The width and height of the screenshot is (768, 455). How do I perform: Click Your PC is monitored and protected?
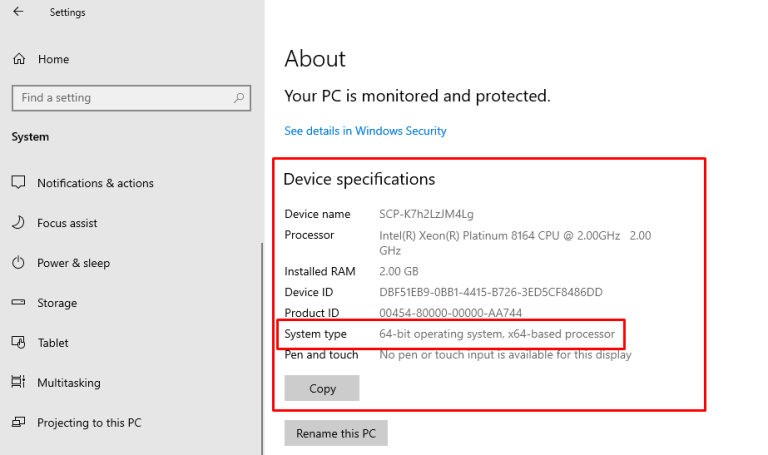tap(417, 96)
